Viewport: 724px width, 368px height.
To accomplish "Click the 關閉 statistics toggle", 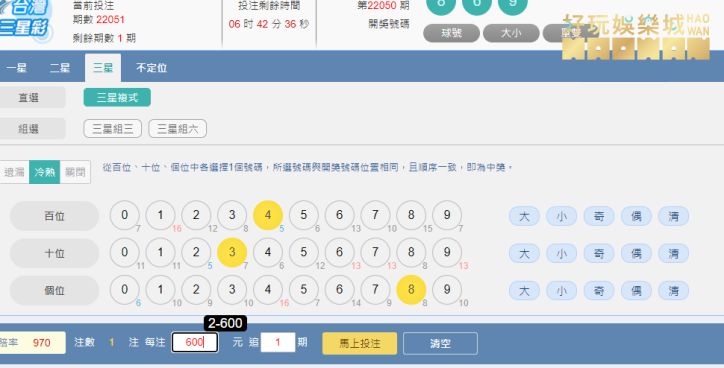I will 75,172.
